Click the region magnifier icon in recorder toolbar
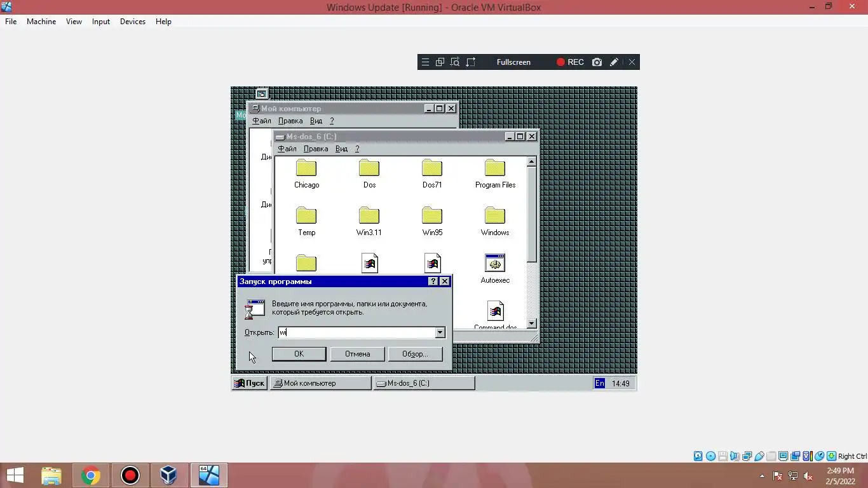The image size is (868, 488). [455, 62]
